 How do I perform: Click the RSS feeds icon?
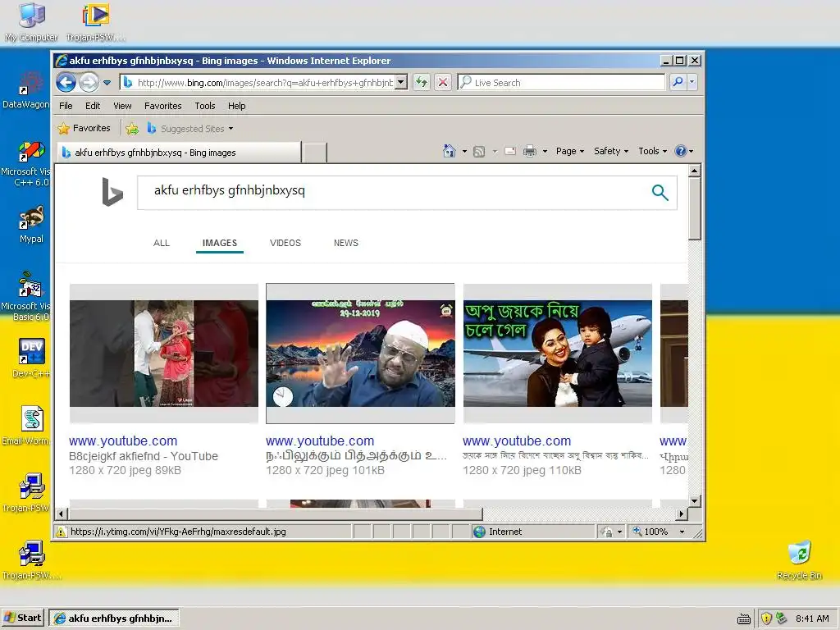click(479, 152)
